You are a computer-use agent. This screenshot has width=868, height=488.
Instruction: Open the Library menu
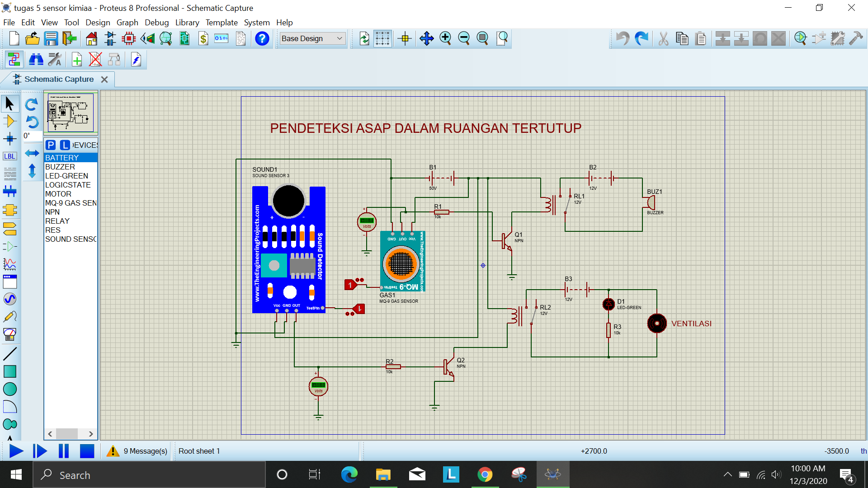(187, 23)
